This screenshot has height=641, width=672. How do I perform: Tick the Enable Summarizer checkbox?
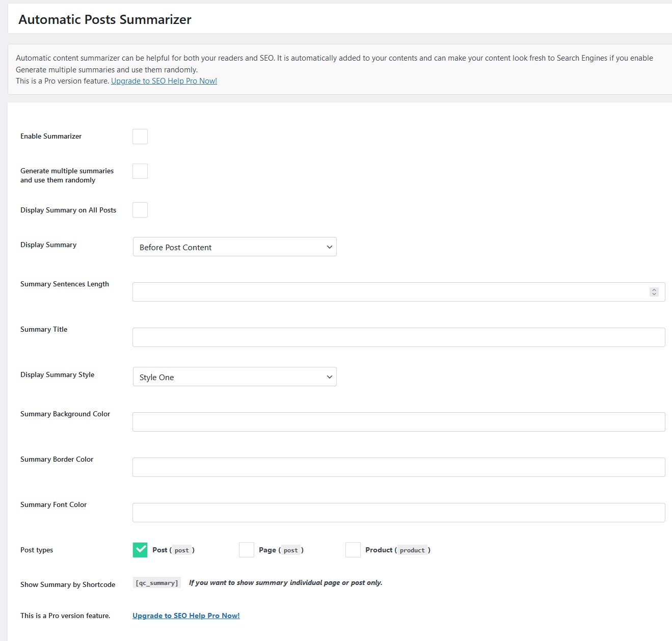pyautogui.click(x=140, y=137)
